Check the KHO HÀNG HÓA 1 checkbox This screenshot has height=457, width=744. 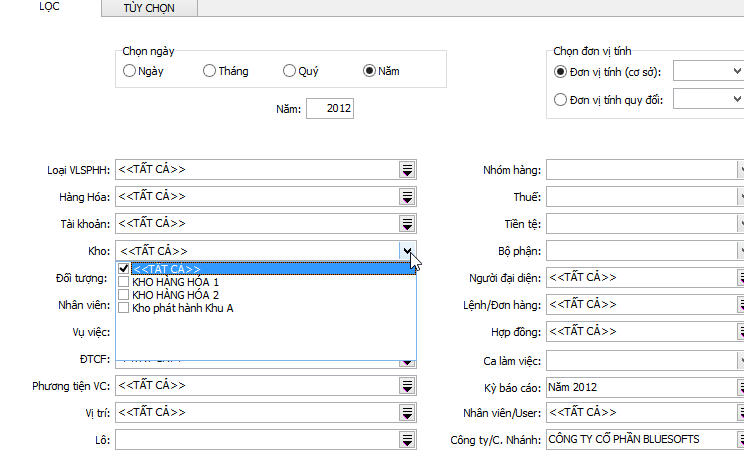123,283
